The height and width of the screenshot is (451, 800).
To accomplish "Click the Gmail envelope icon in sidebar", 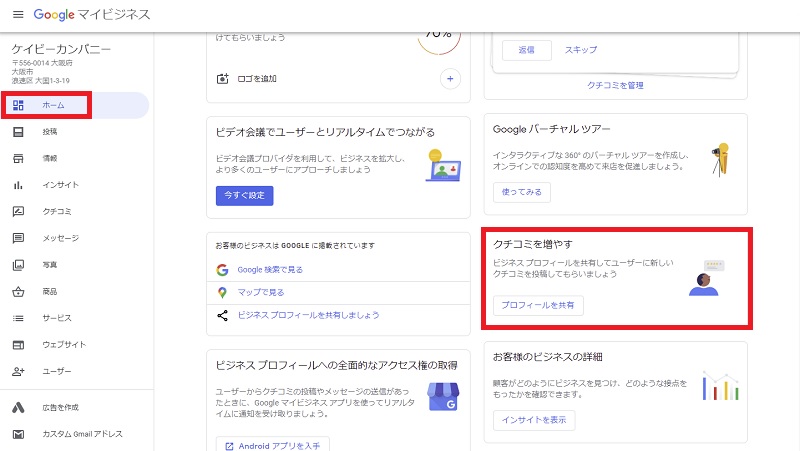I will coord(18,434).
